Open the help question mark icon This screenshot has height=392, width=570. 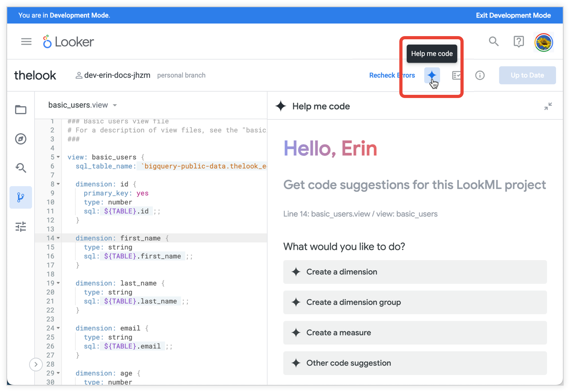(518, 41)
